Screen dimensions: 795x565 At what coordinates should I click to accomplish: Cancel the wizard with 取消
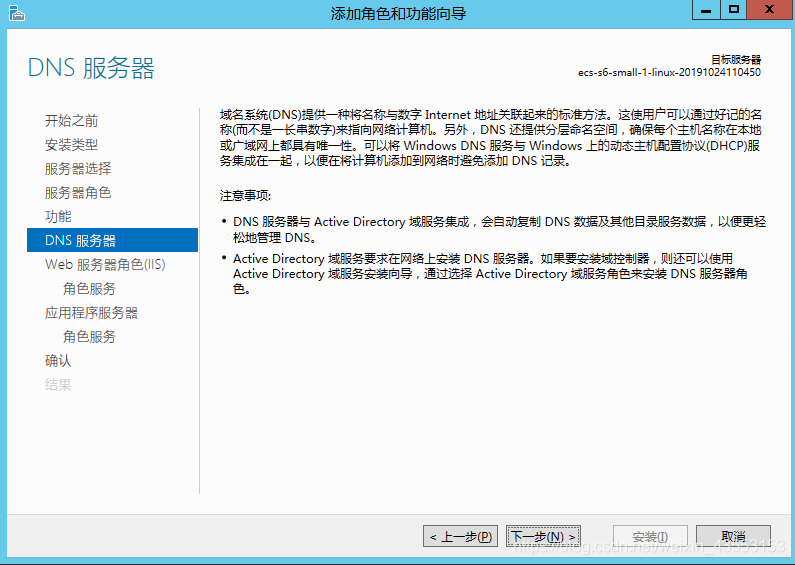pos(733,537)
